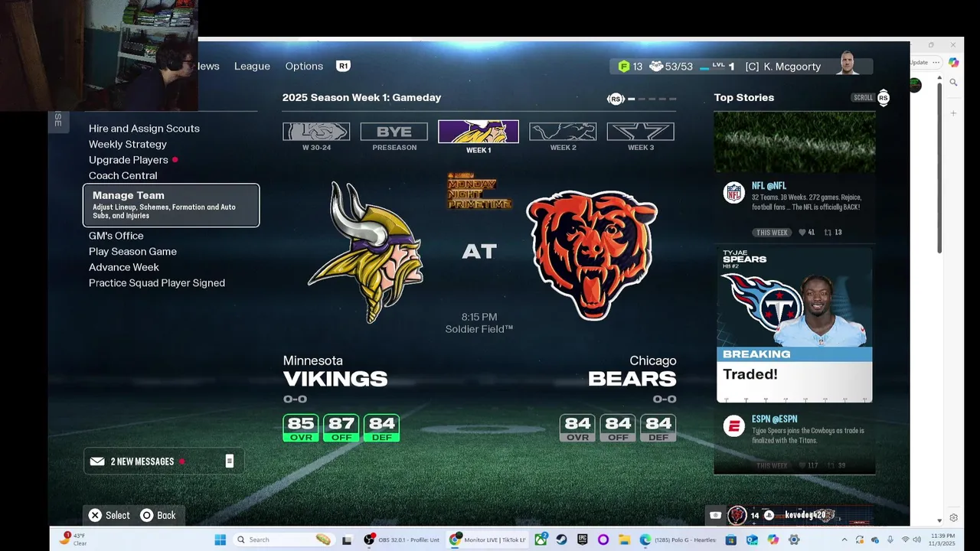
Task: Open OBS 32.0.1 in the taskbar
Action: pos(403,540)
